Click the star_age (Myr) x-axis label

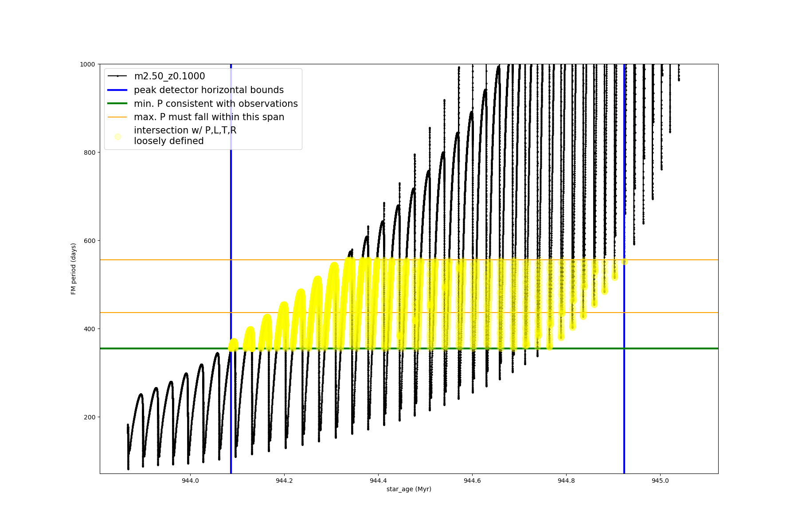409,489
